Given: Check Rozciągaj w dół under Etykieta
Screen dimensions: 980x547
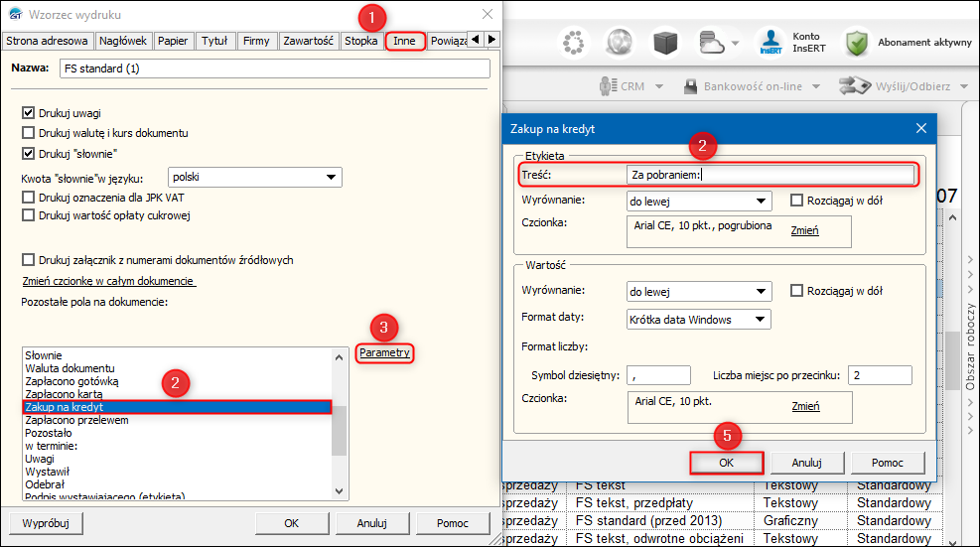Looking at the screenshot, I should [796, 201].
